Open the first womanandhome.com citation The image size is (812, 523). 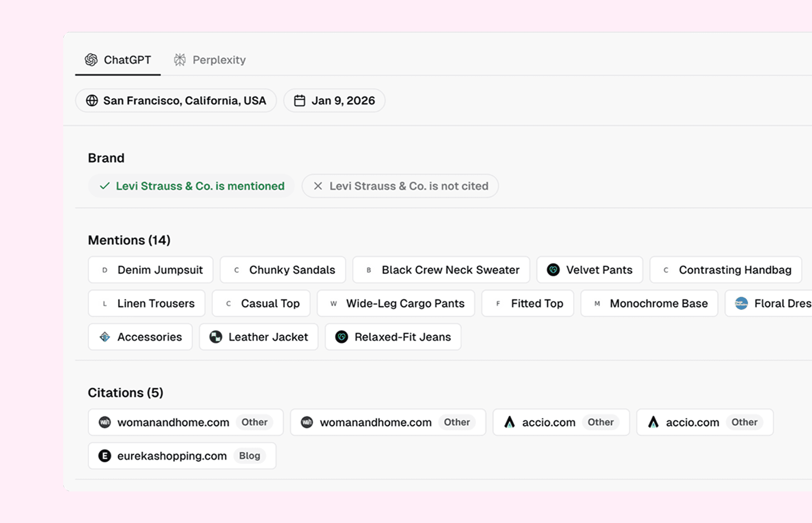(x=186, y=422)
